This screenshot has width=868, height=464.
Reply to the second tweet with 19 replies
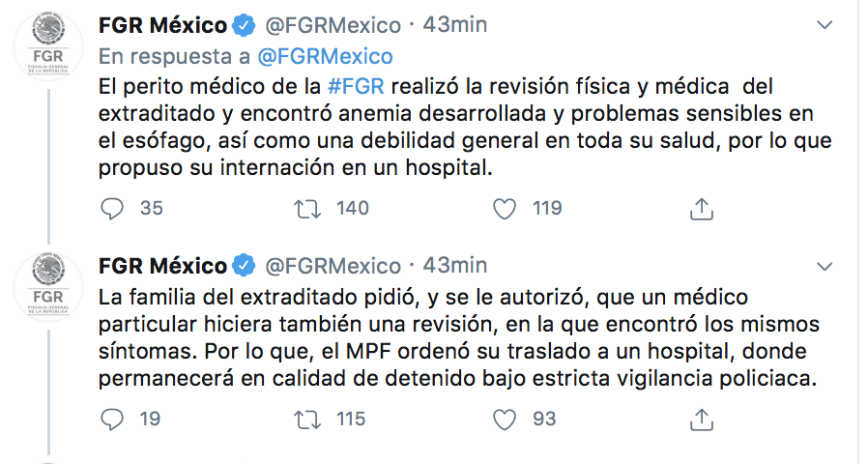[x=112, y=419]
